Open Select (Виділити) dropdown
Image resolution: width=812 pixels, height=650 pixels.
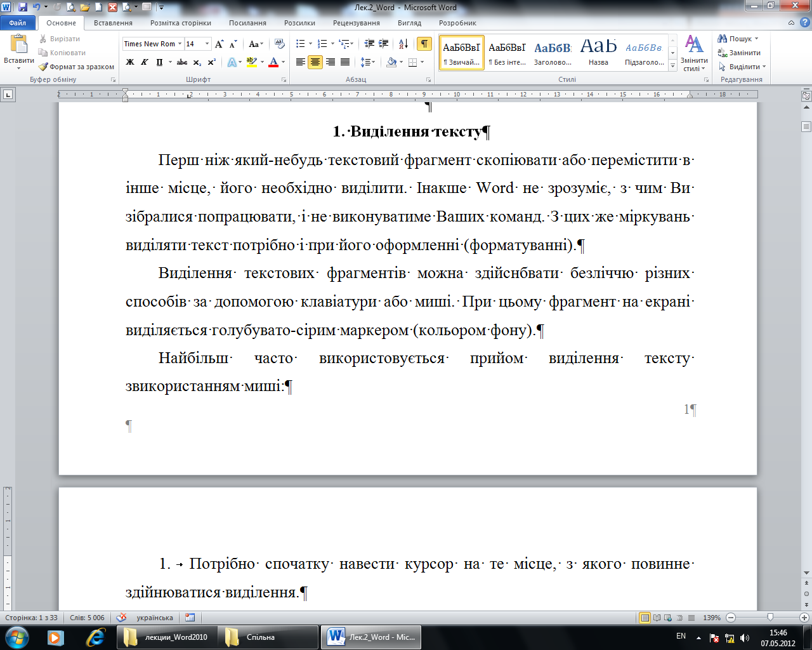click(742, 67)
